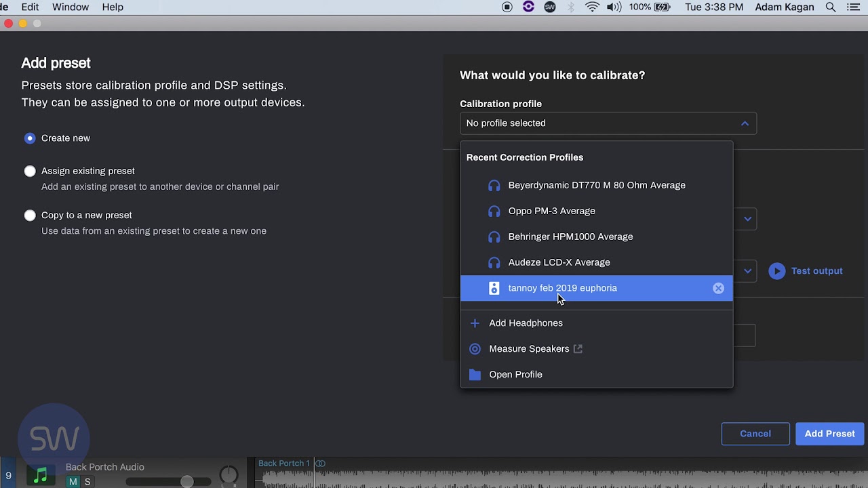Open the Notification Center list icon
The height and width of the screenshot is (488, 868).
click(854, 7)
